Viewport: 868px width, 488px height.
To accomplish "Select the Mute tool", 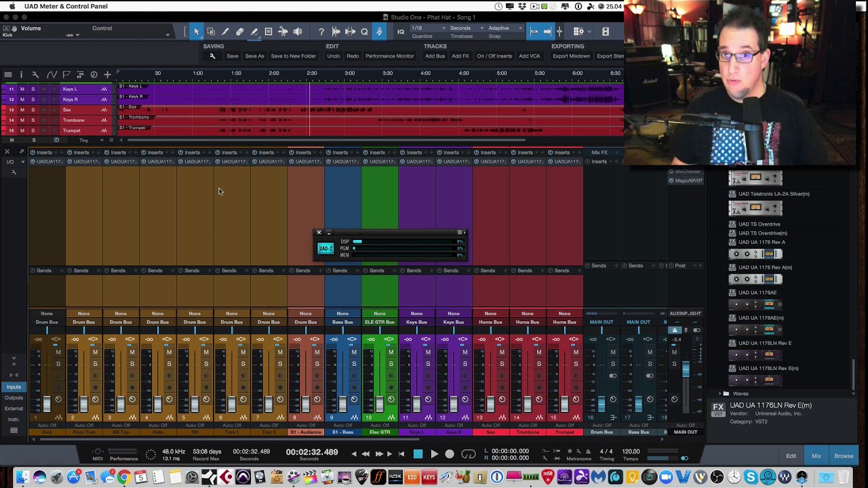I will (269, 31).
